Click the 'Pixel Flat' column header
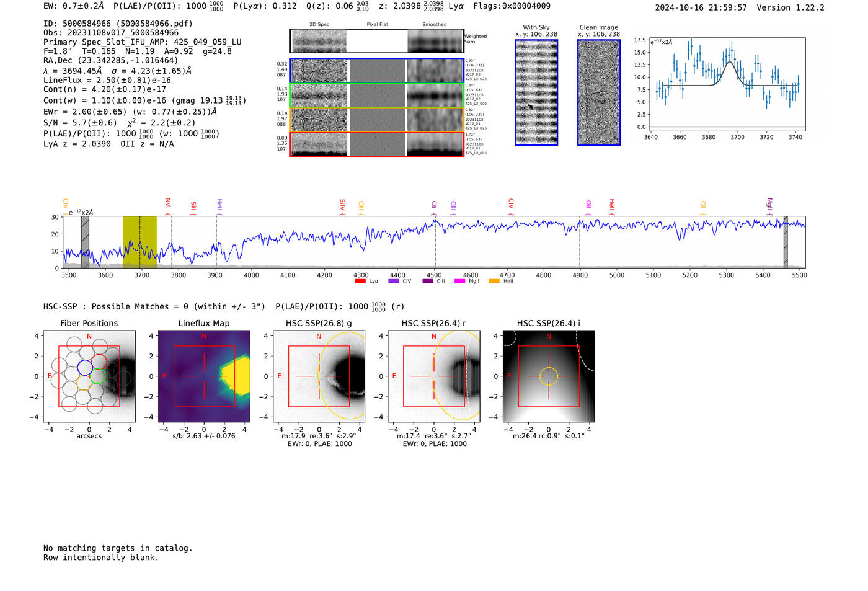Screen dimensions: 868x591 (377, 25)
